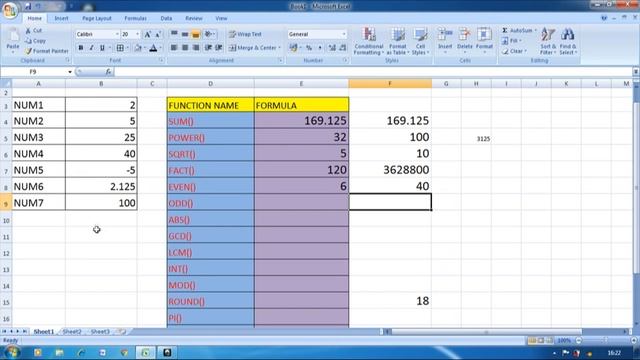This screenshot has height=360, width=640.
Task: Select column D header
Action: 210,84
